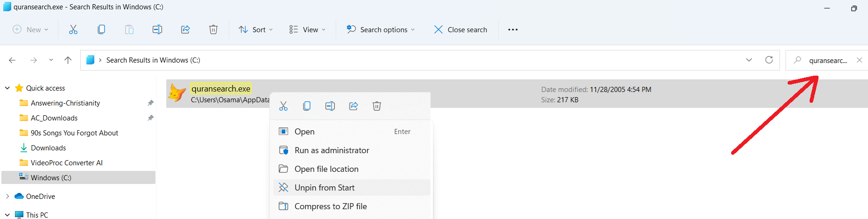
Task: Go forward with the forward arrow
Action: click(x=34, y=60)
